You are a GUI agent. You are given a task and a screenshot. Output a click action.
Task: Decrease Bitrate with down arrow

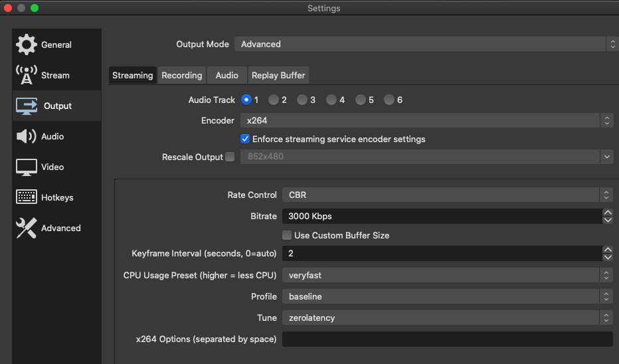tap(608, 221)
